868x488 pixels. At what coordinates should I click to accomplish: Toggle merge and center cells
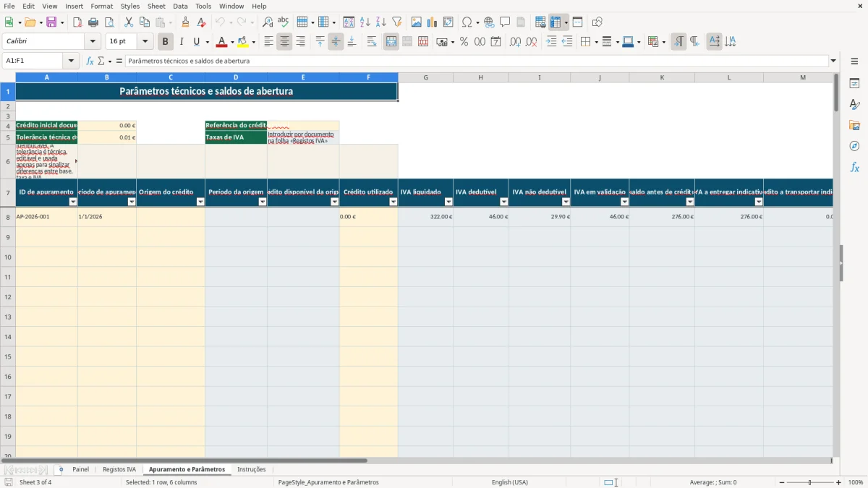[391, 42]
